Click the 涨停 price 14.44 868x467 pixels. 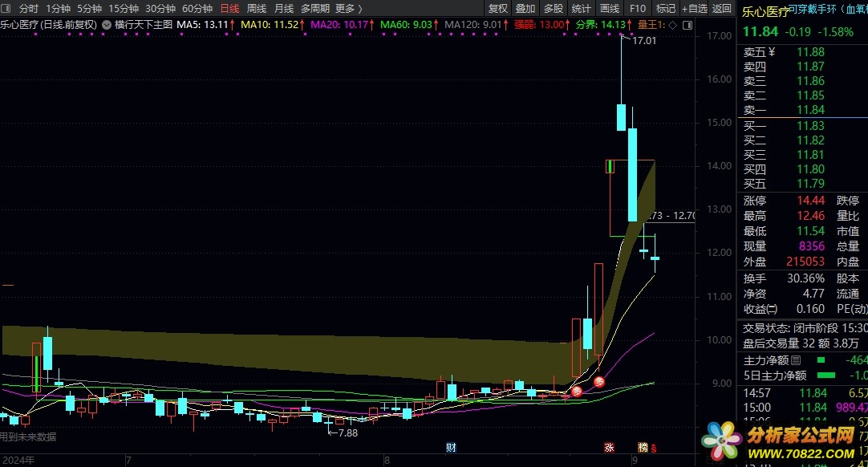tap(810, 201)
